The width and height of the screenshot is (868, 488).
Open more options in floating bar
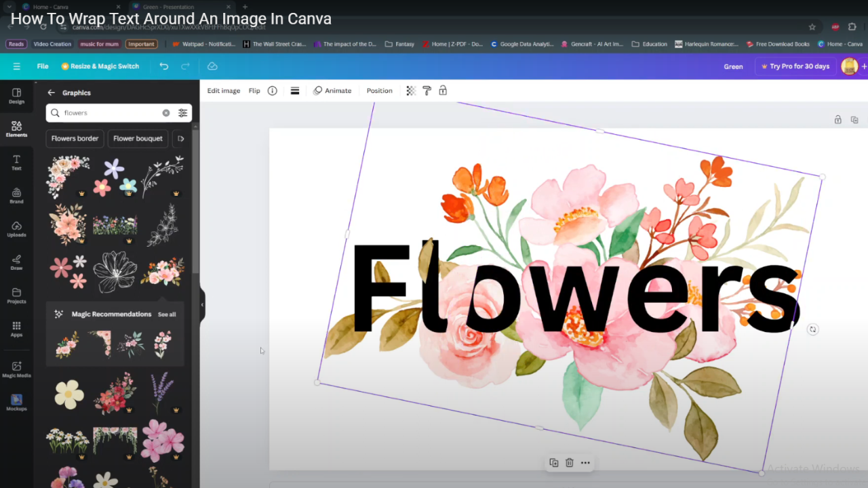[x=585, y=463]
